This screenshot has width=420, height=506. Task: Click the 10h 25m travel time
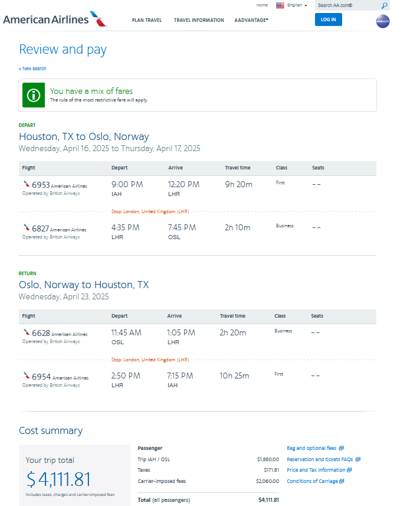pos(234,376)
